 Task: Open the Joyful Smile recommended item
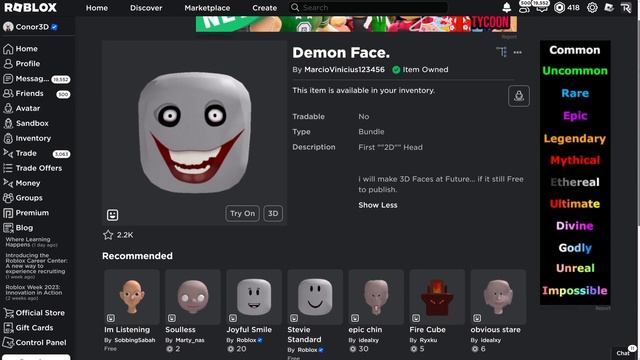[x=254, y=310]
